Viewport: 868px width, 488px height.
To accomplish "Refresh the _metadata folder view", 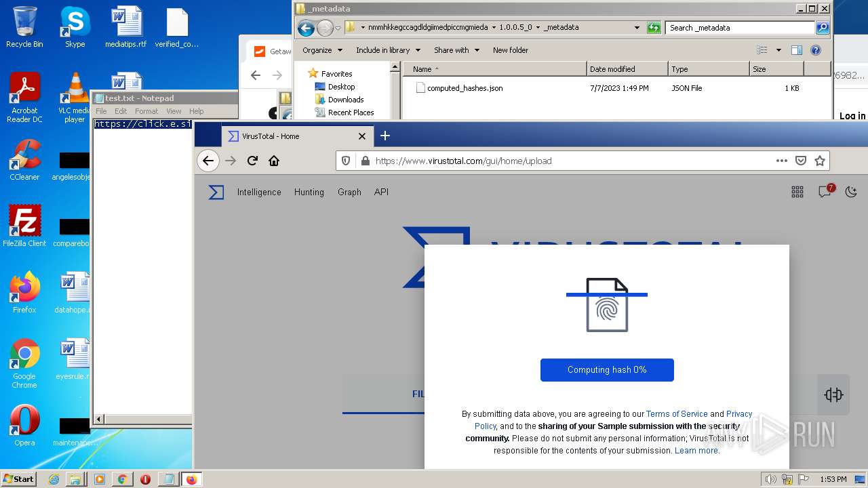I will click(x=654, y=28).
